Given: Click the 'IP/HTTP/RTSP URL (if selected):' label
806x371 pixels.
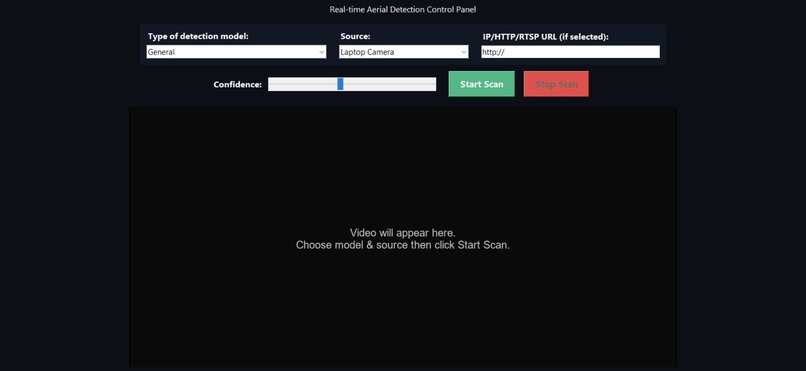Looking at the screenshot, I should pyautogui.click(x=545, y=37).
